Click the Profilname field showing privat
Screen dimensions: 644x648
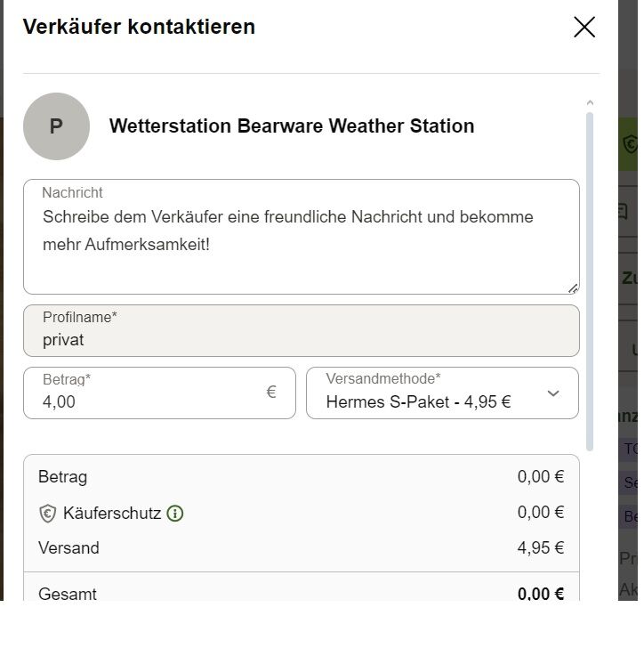302,331
